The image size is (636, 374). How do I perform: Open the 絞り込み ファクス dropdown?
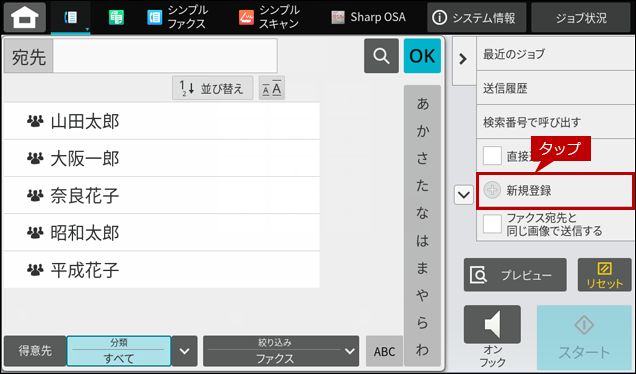click(x=281, y=351)
